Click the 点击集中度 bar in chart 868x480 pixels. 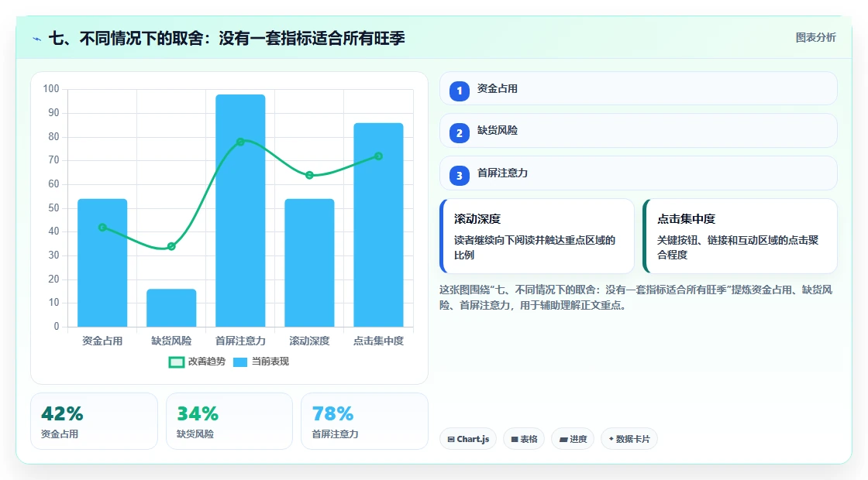click(379, 225)
